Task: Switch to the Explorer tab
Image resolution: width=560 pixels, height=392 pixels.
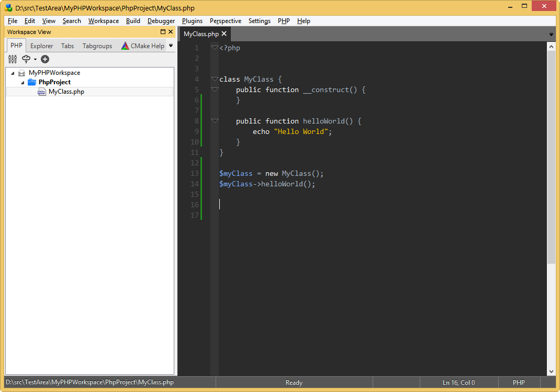Action: (x=41, y=46)
